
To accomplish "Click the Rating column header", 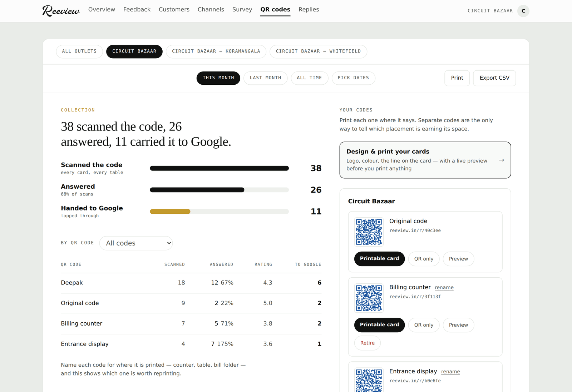I will (x=263, y=264).
